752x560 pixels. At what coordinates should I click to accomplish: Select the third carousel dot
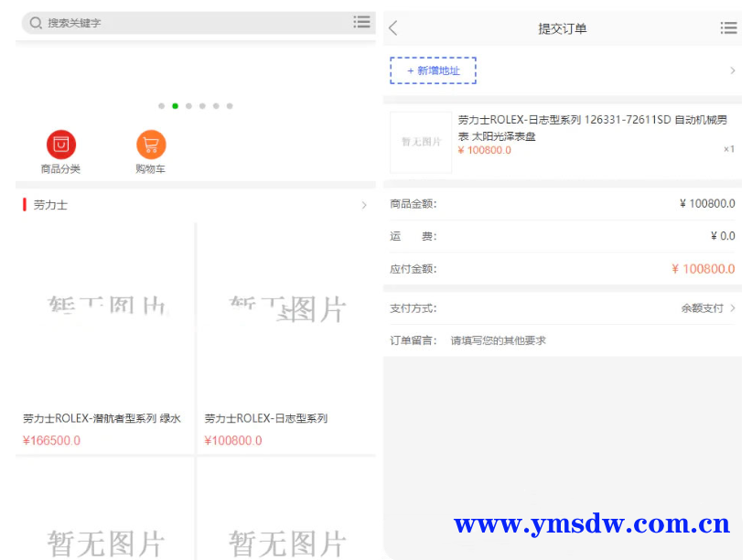[x=189, y=106]
